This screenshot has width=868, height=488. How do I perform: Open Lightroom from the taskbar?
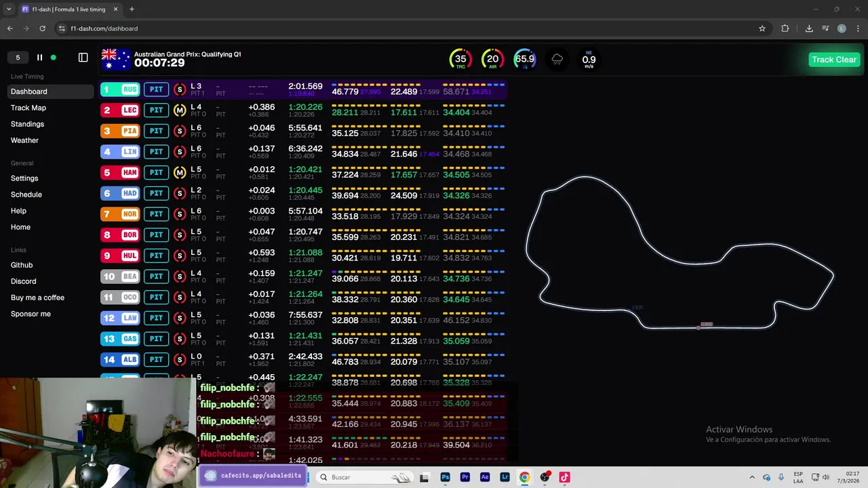pos(505,477)
